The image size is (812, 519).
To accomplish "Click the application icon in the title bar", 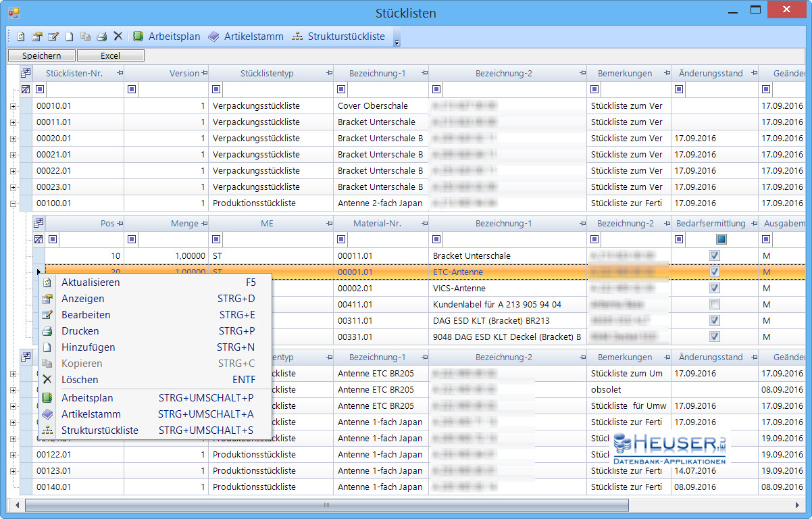I will [14, 13].
